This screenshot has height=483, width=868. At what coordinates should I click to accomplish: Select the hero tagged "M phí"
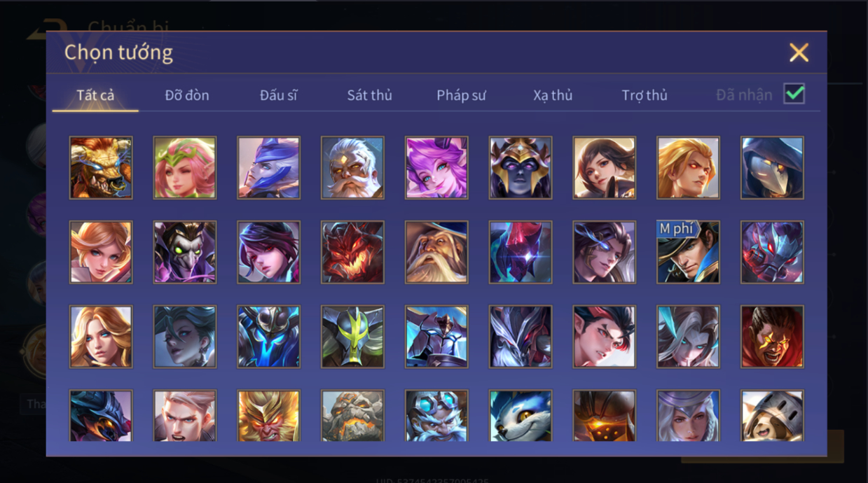(x=688, y=252)
